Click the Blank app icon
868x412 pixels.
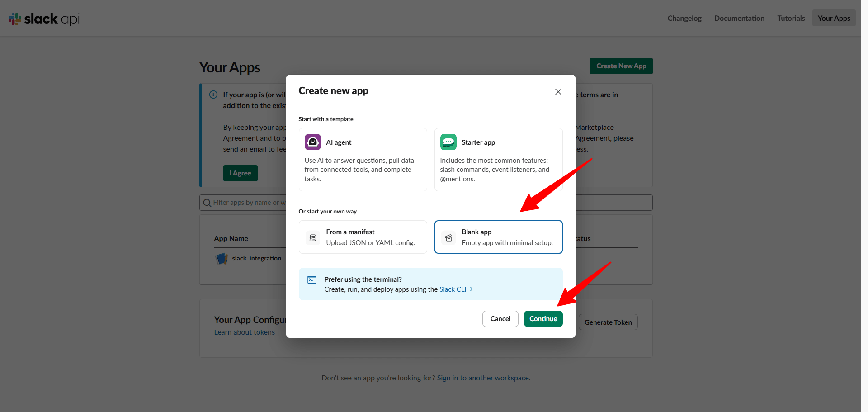point(448,237)
